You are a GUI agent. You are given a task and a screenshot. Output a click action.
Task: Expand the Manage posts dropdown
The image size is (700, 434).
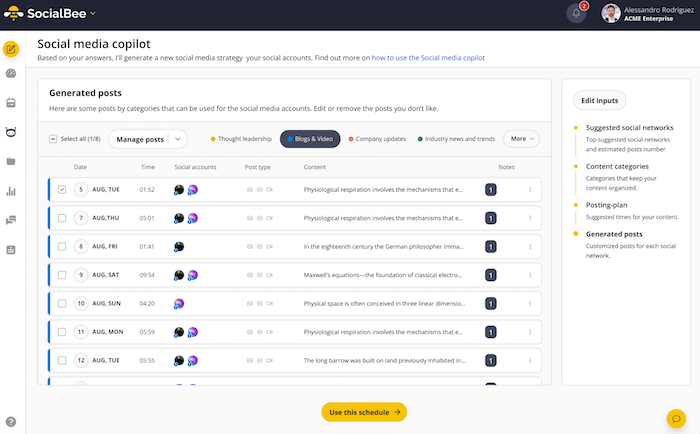point(147,139)
